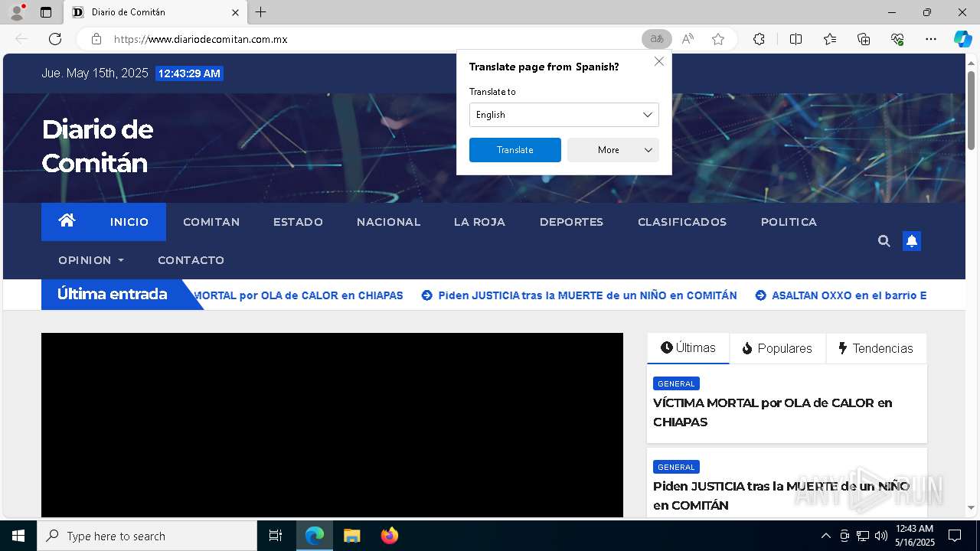
Task: Open POLITICA section
Action: point(789,222)
